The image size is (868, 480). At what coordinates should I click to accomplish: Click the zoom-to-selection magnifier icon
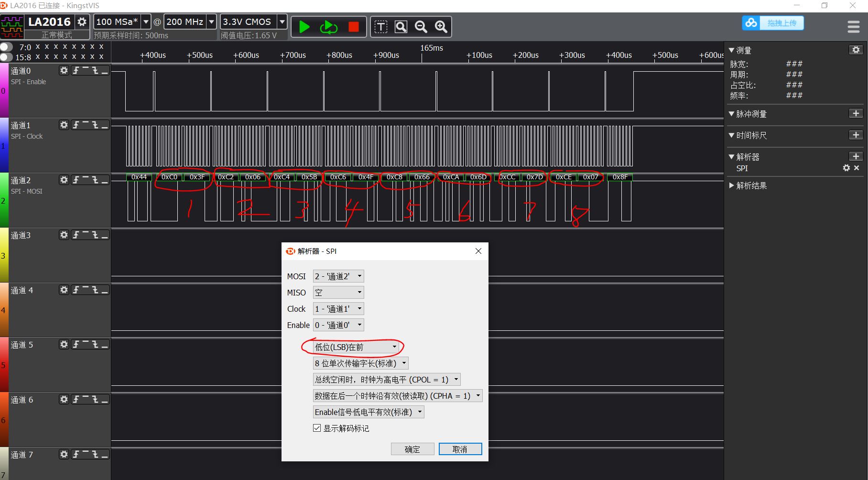tap(401, 27)
